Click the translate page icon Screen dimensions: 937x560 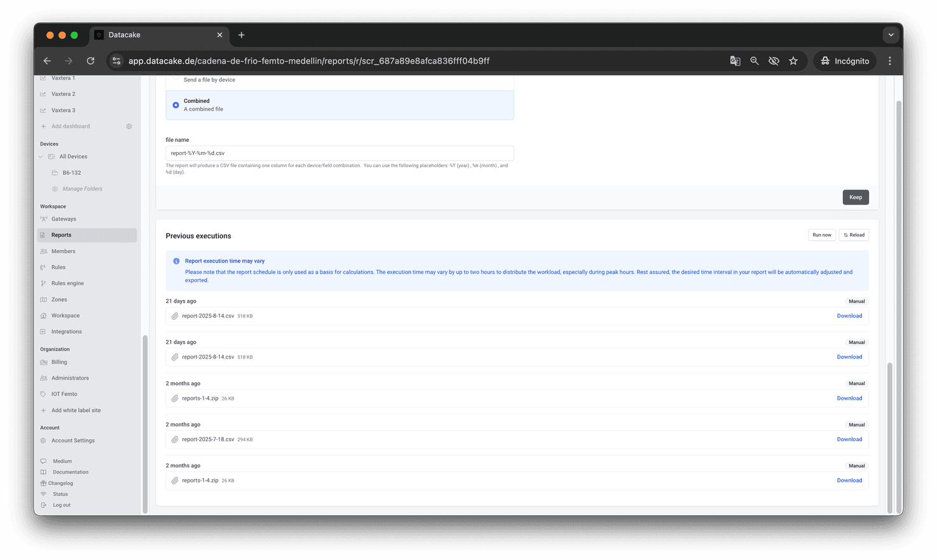pos(735,61)
